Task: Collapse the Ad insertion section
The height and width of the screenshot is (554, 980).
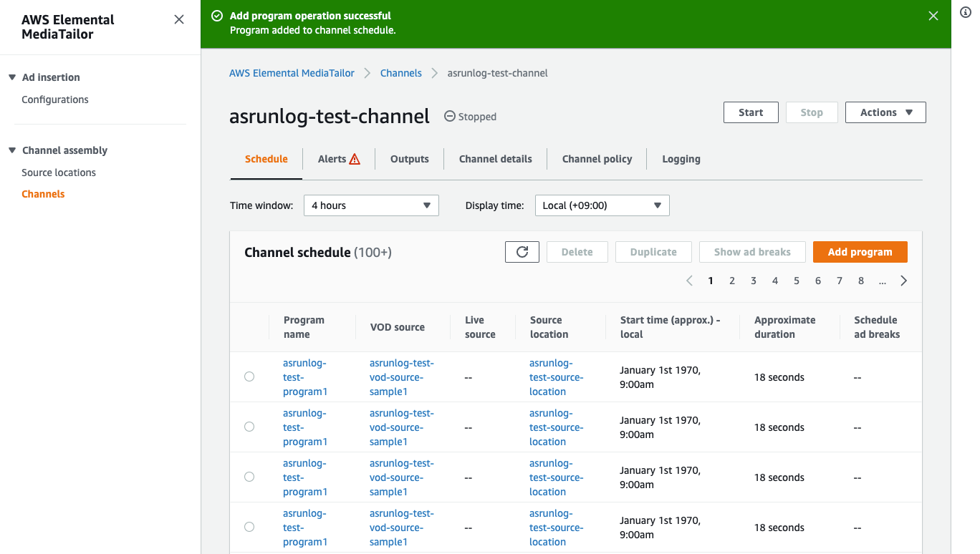Action: (x=11, y=77)
